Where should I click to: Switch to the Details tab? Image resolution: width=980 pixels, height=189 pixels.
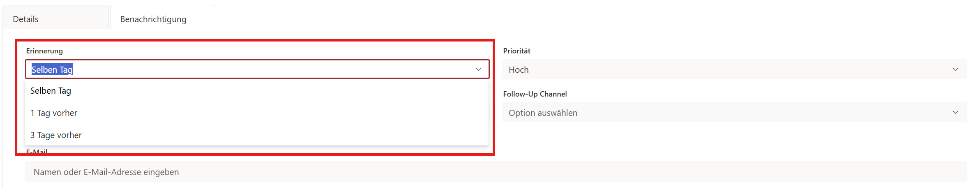tap(26, 19)
